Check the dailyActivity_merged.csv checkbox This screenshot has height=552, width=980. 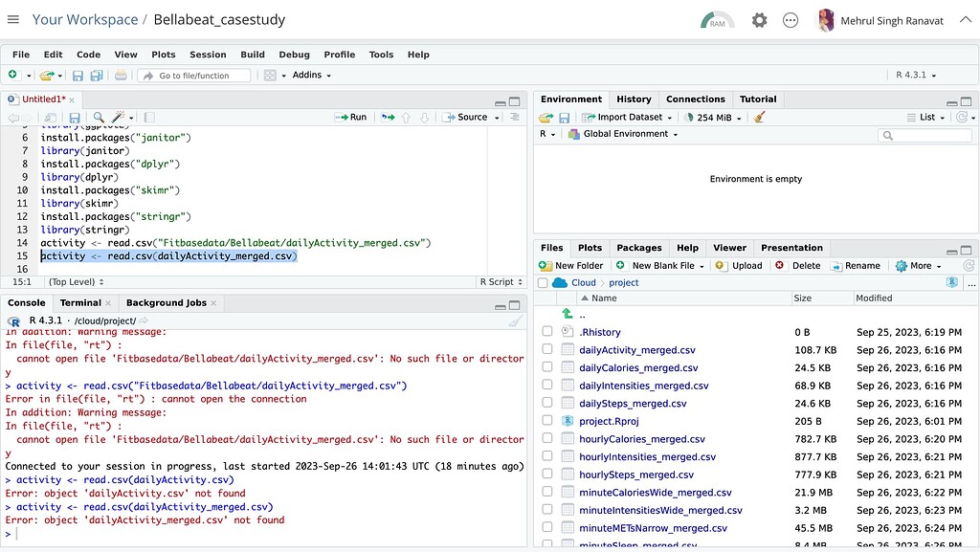(547, 350)
